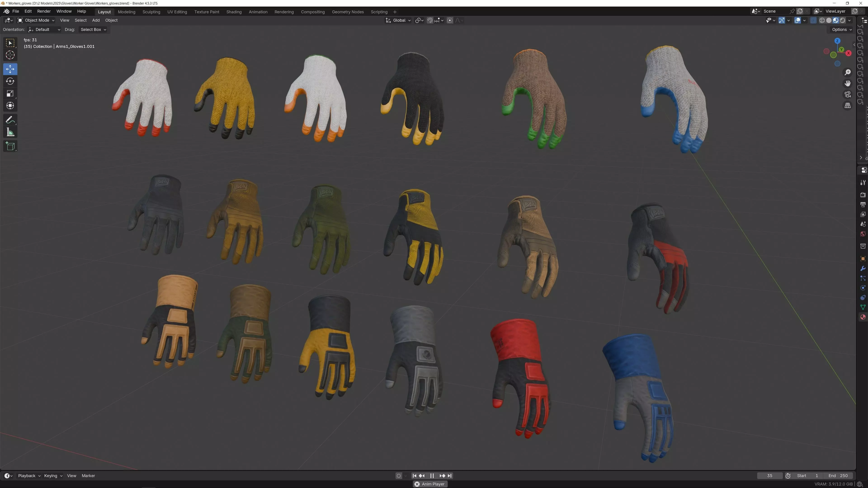Open the overlays options dropdown arrow

[804, 21]
